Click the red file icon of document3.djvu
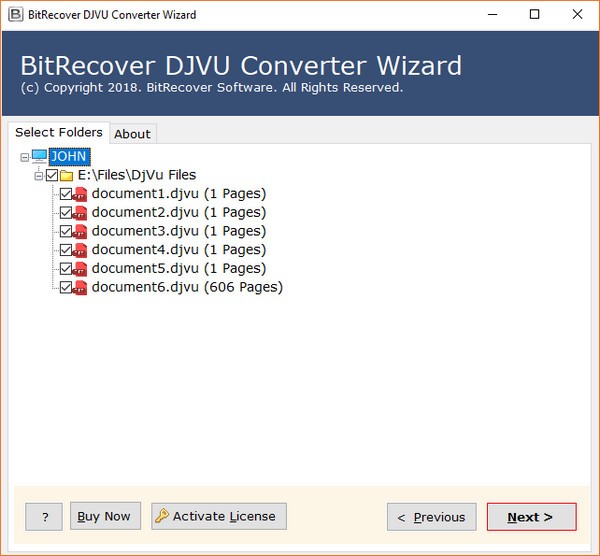The image size is (600, 556). pyautogui.click(x=80, y=232)
